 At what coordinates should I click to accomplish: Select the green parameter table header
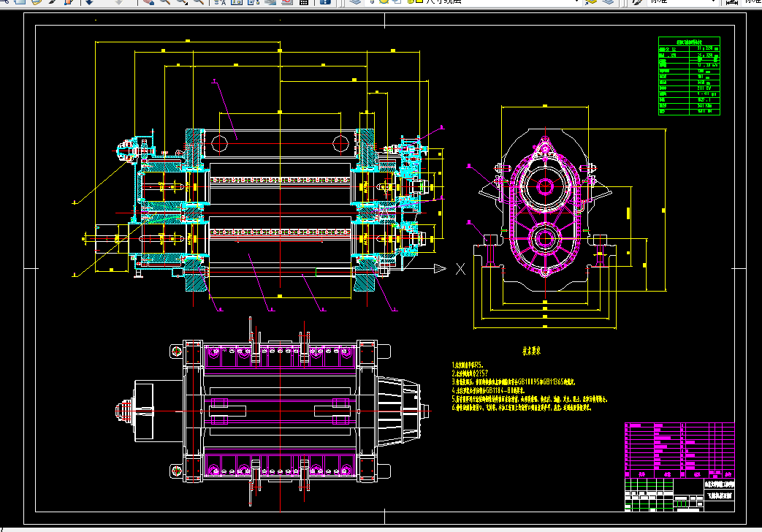click(689, 42)
